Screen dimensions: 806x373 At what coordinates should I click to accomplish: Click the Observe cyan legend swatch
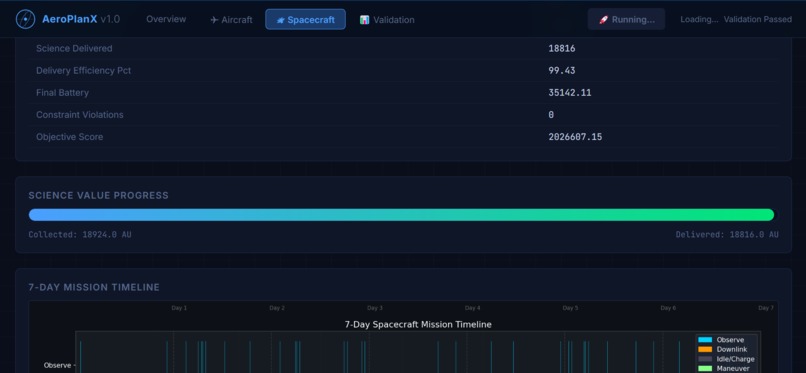[x=705, y=340]
